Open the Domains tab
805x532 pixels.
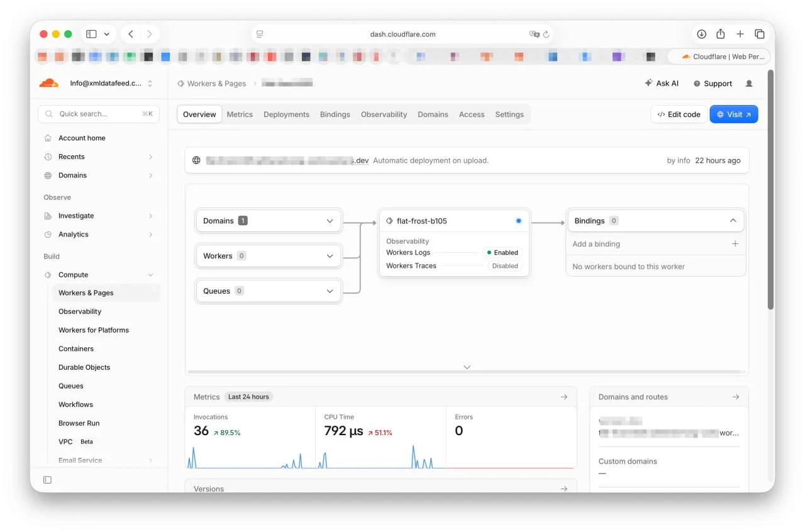(x=433, y=114)
